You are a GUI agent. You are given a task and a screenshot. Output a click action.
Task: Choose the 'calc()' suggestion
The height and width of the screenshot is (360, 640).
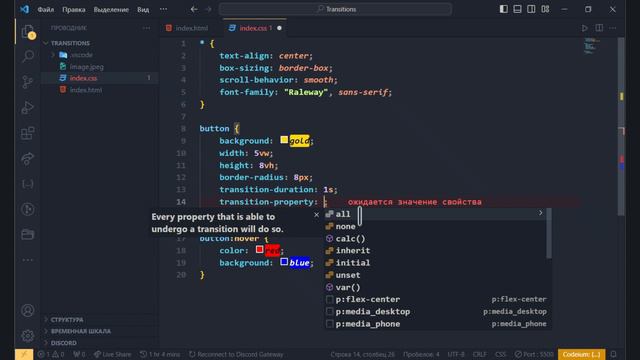pyautogui.click(x=435, y=238)
